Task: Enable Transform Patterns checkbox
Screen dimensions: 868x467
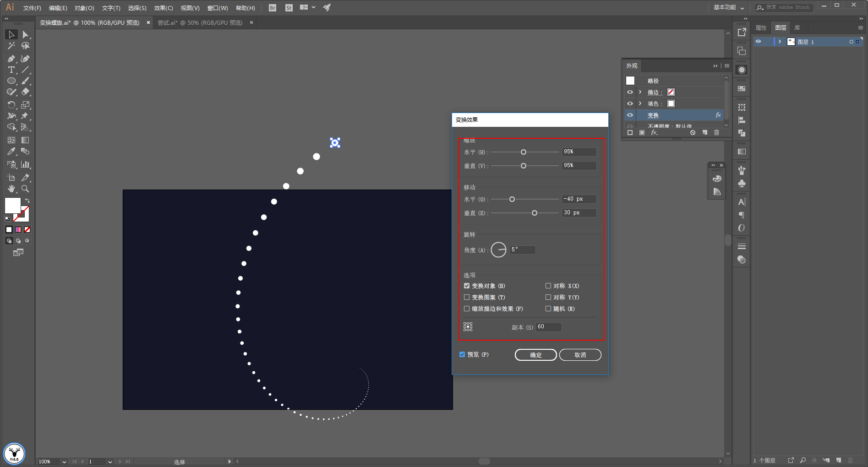Action: pos(467,297)
